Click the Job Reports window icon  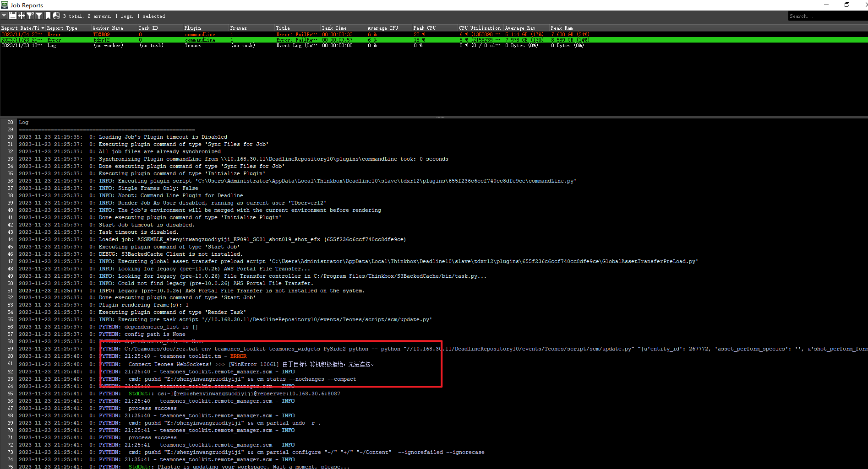tap(5, 5)
